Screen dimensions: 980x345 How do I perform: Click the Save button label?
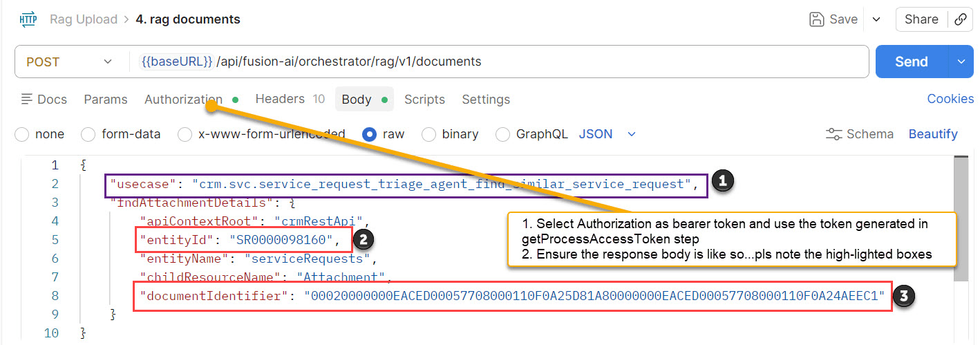(x=843, y=19)
